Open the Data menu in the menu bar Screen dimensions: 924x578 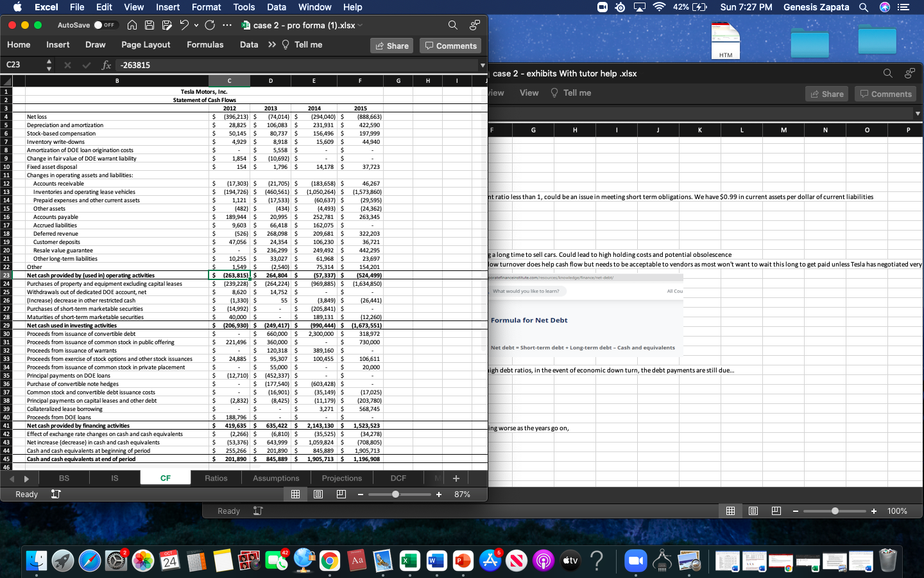(277, 7)
